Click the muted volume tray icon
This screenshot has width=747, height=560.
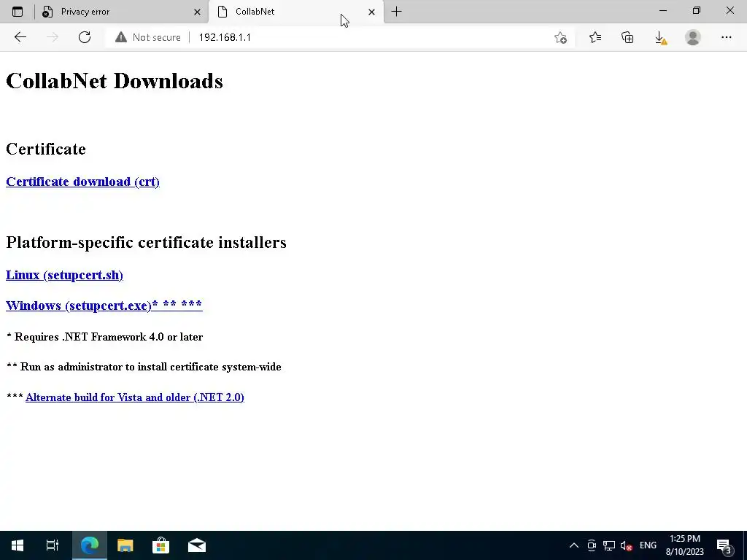click(x=627, y=545)
